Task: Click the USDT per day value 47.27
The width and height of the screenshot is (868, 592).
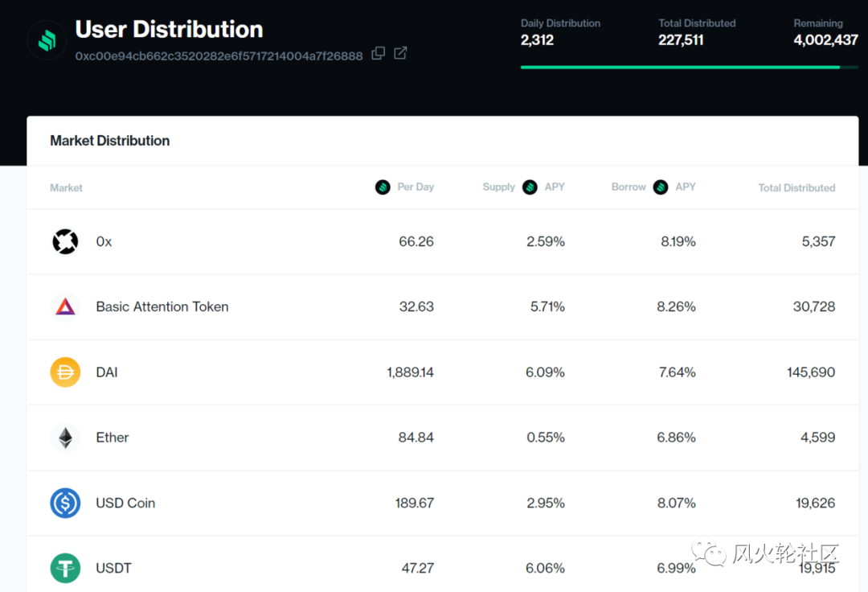Action: (x=417, y=568)
